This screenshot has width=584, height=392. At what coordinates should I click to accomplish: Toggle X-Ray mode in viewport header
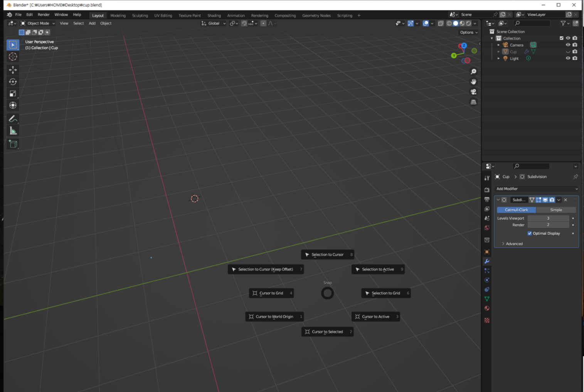[441, 23]
